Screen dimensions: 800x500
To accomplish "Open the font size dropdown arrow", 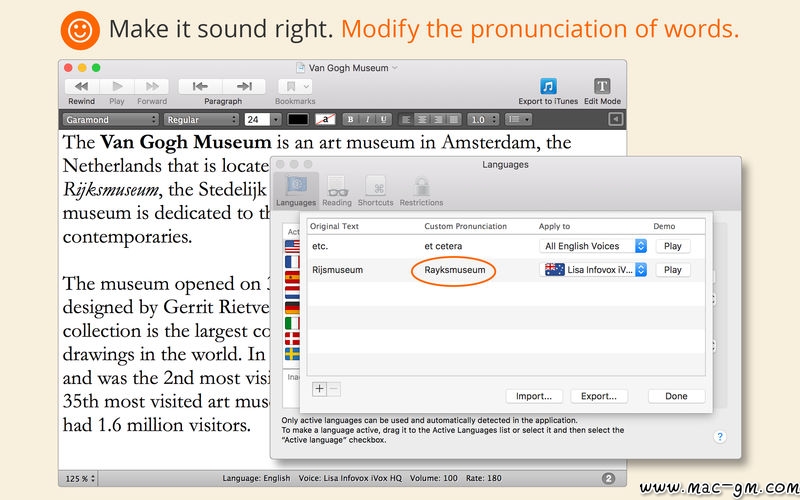I will pos(276,119).
